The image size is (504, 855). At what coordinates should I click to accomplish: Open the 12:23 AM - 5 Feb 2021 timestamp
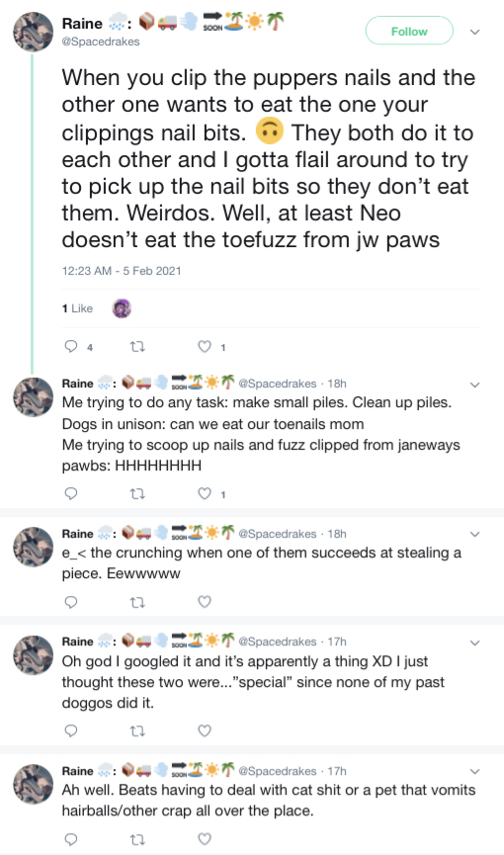(122, 271)
